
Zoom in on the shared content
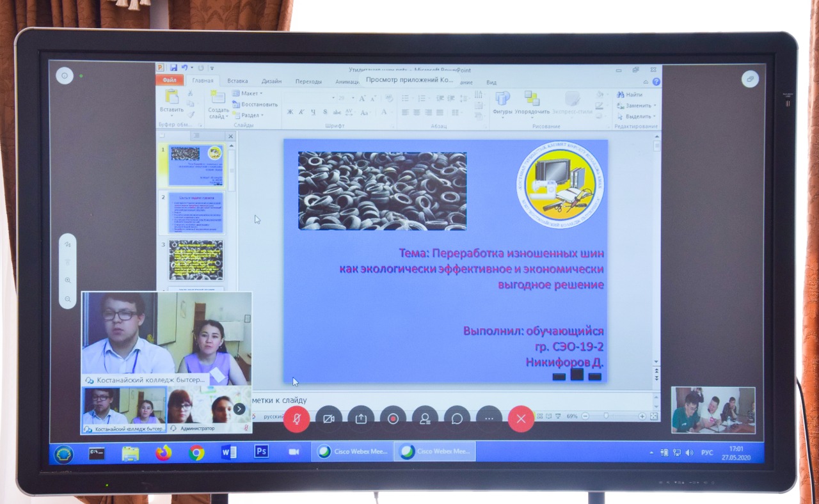coord(68,281)
